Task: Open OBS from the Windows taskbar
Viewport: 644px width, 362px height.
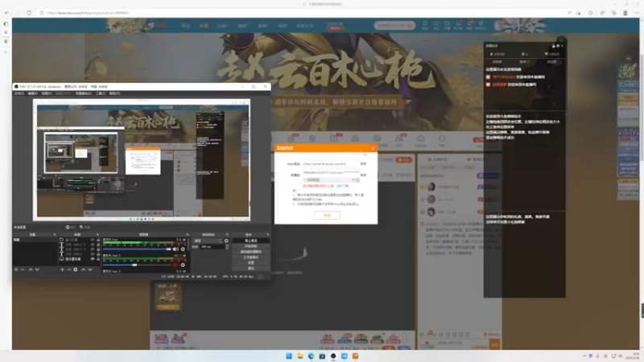Action: pos(333,356)
